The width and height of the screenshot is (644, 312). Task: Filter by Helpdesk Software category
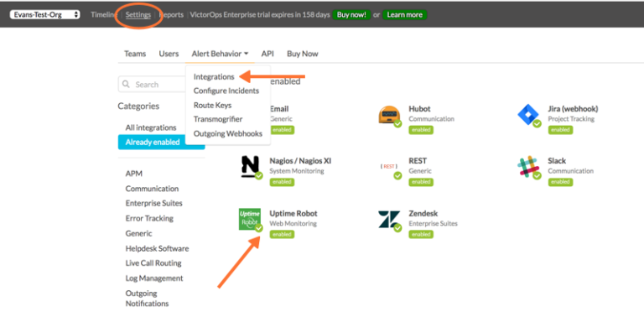coord(158,248)
